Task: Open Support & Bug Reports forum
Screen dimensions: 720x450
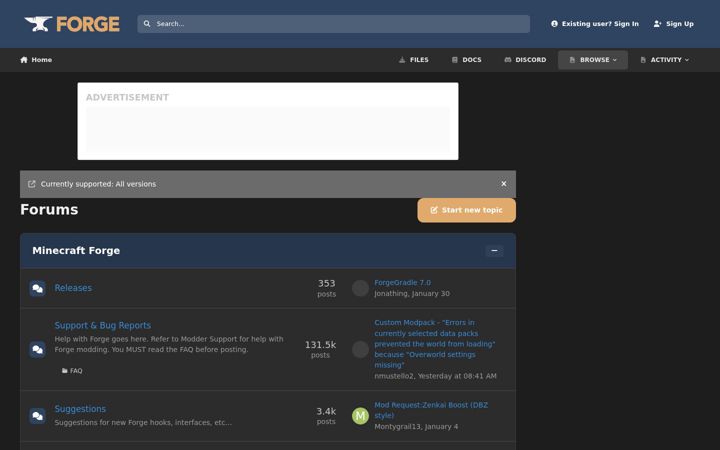Action: pyautogui.click(x=103, y=326)
